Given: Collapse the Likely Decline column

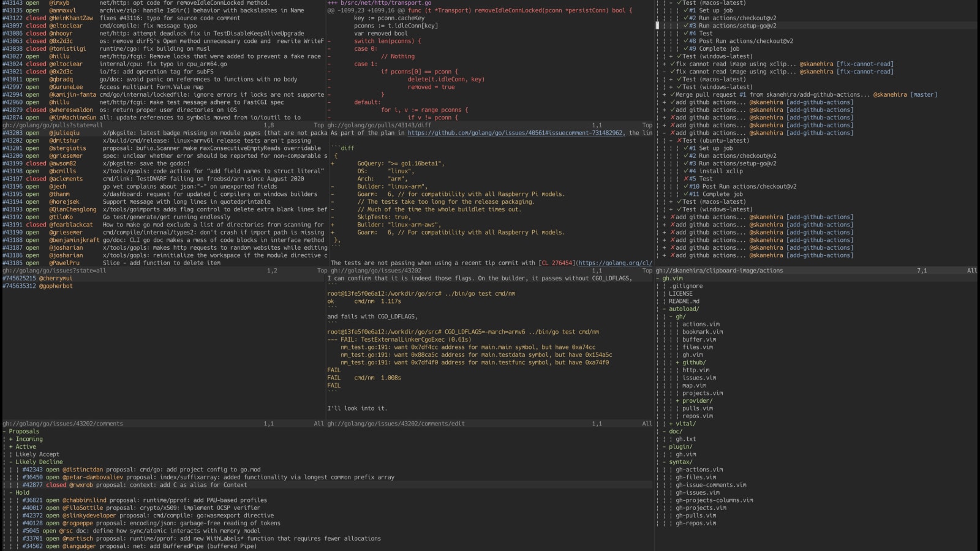Looking at the screenshot, I should point(11,462).
